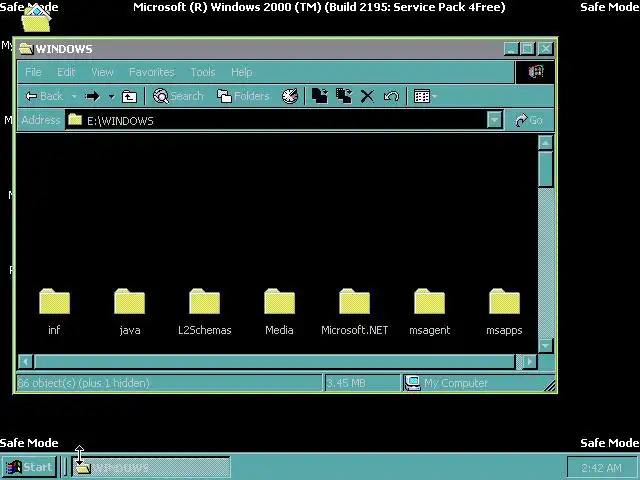Expand the Address bar dropdown

(x=494, y=120)
